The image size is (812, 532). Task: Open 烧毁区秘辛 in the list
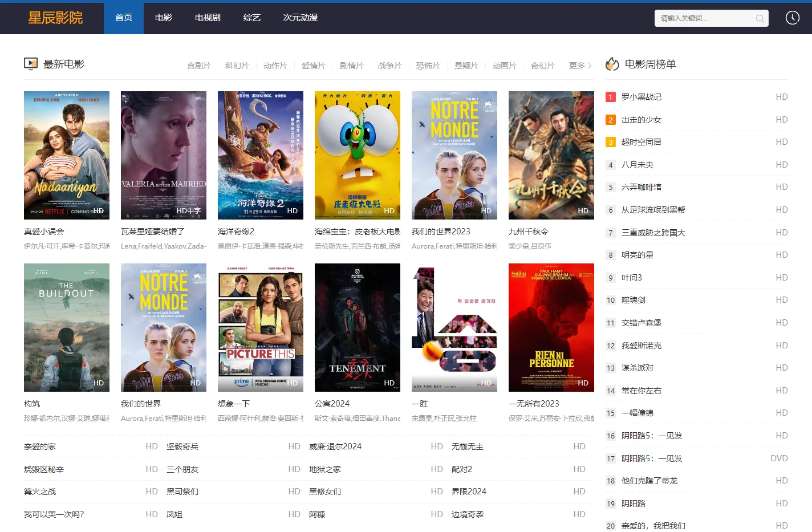click(44, 469)
